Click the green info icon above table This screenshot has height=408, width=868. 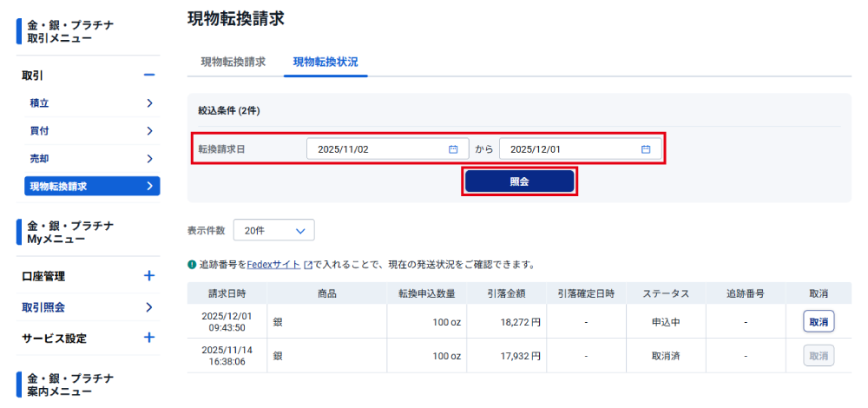192,265
